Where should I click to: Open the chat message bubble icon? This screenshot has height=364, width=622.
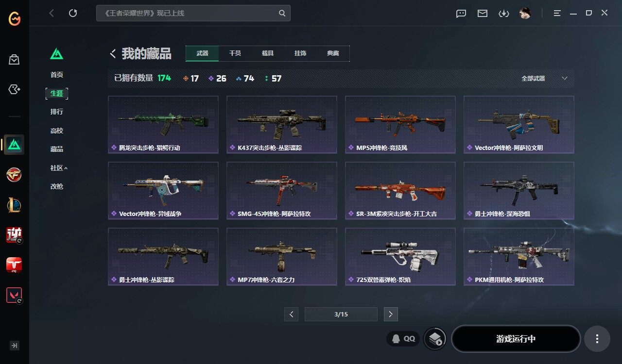461,14
